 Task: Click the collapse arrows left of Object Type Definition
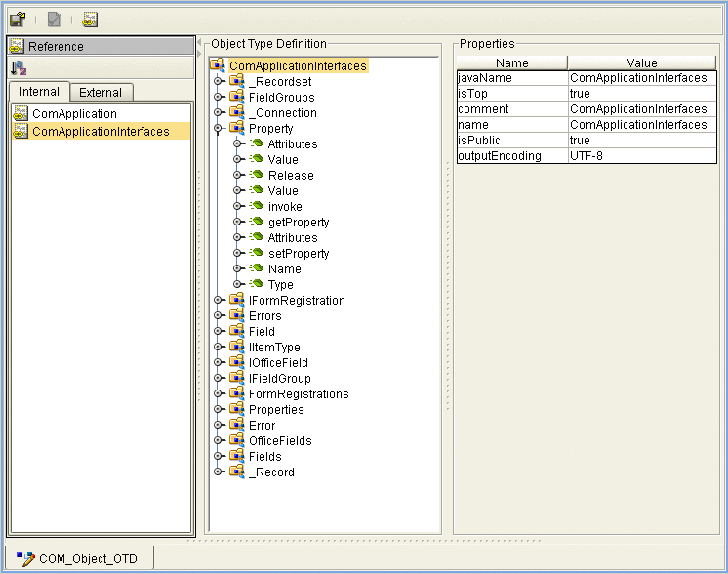[x=200, y=48]
